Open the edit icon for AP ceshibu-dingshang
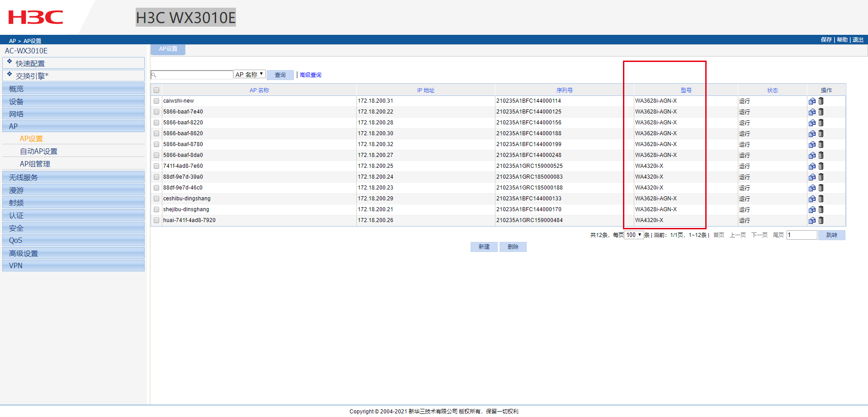 (x=812, y=199)
